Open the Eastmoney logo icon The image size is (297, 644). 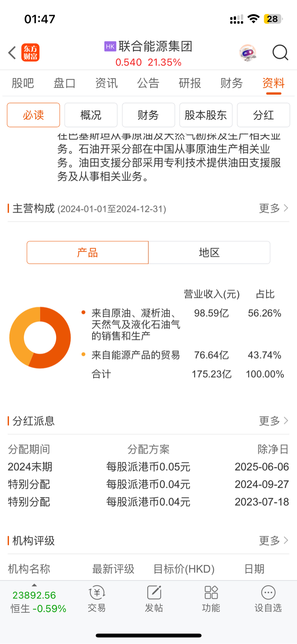click(x=31, y=53)
